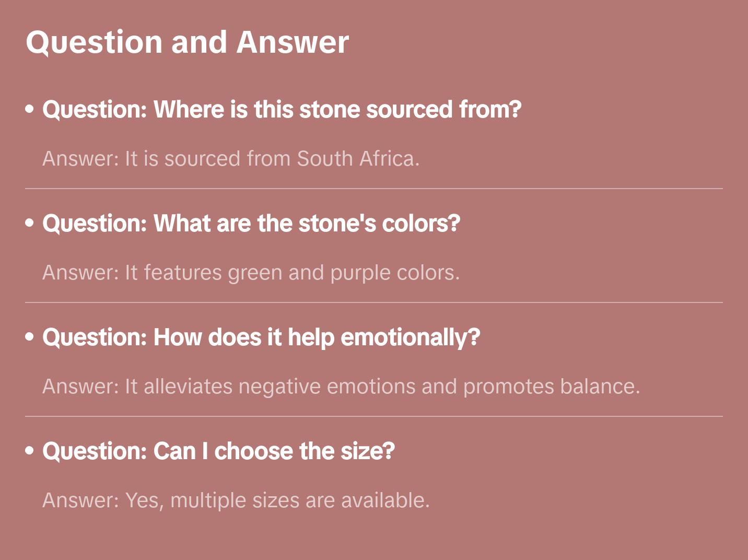
Task: Click the divider line under the colors answer
Action: click(x=374, y=302)
